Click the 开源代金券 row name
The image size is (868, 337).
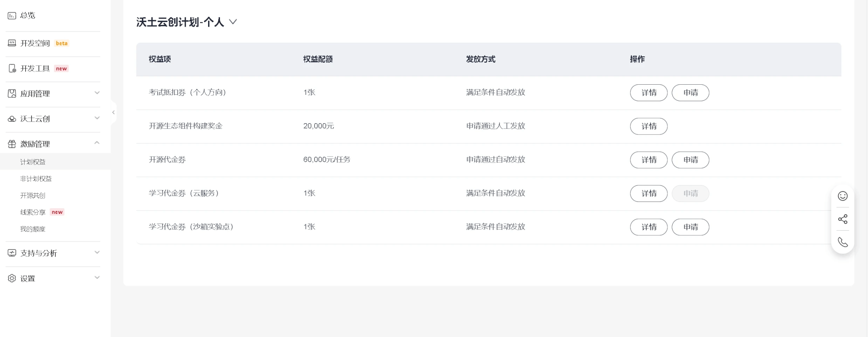pyautogui.click(x=167, y=160)
